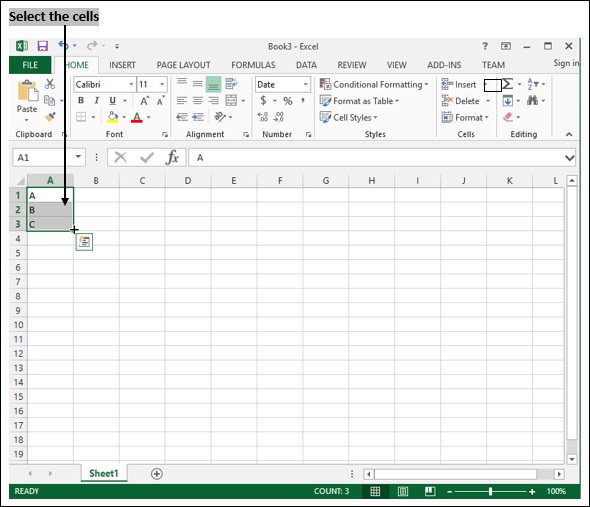
Task: Toggle Bold formatting
Action: click(81, 100)
